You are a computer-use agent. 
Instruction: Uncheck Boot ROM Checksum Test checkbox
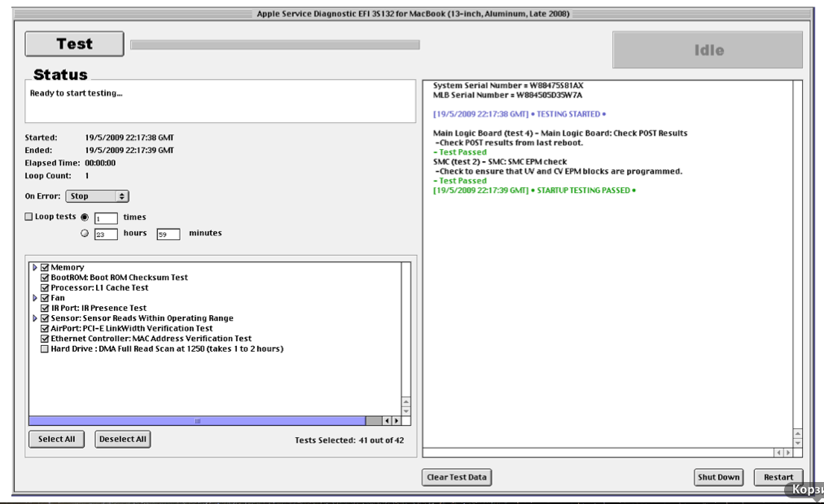point(45,278)
